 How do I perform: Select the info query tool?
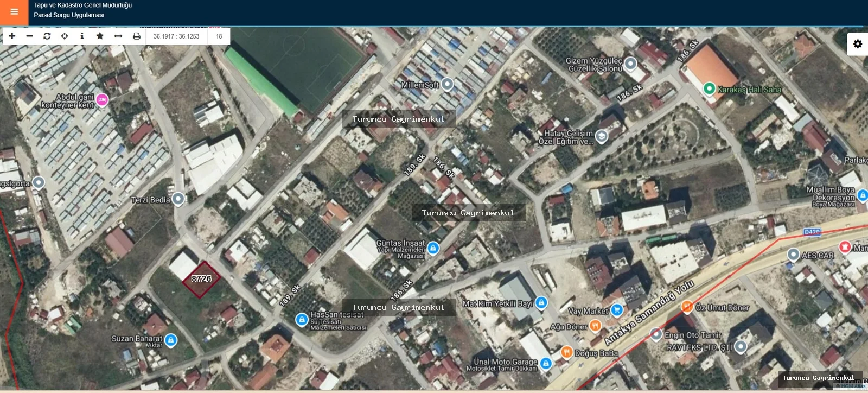pos(82,36)
